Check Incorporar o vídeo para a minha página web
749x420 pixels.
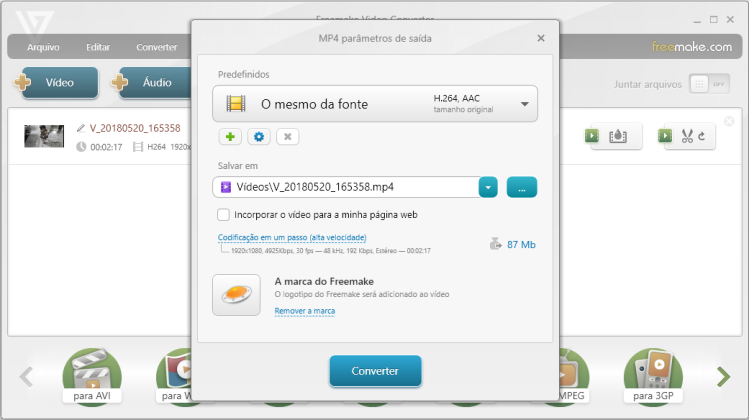pyautogui.click(x=224, y=215)
